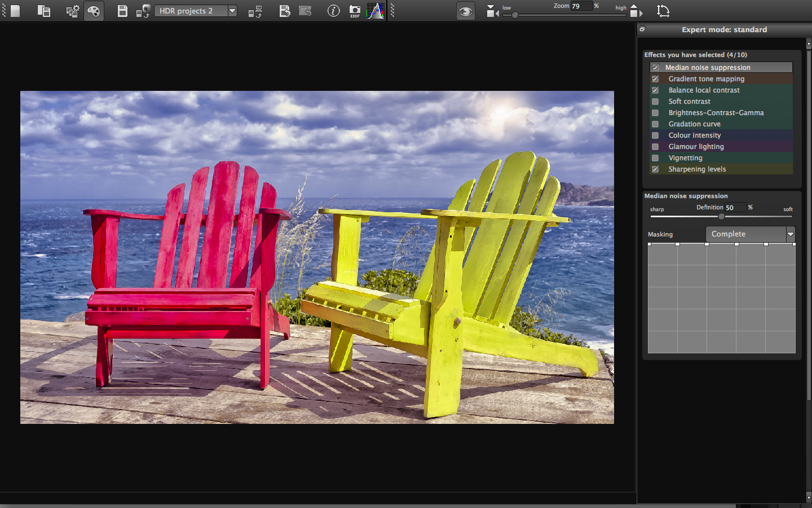
Task: Click the send-to-external-program icon left of HDR projects 2
Action: pyautogui.click(x=143, y=11)
